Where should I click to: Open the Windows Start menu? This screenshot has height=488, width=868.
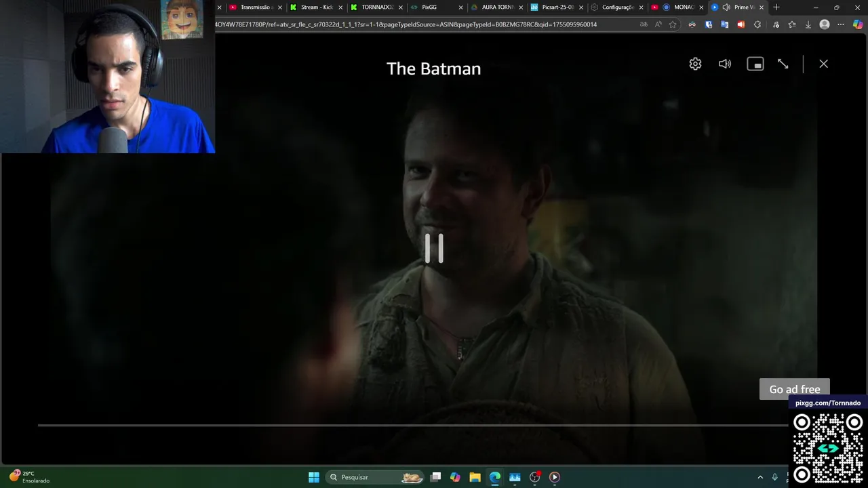(314, 477)
